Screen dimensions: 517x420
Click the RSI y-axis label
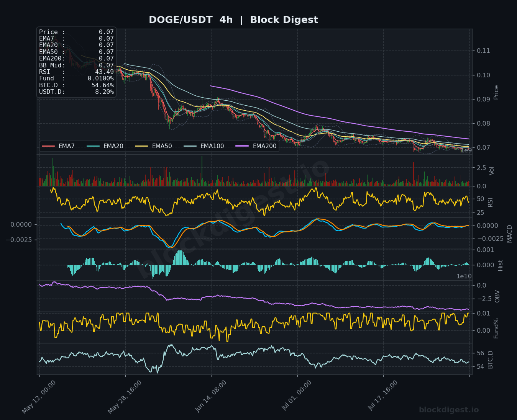pyautogui.click(x=490, y=202)
